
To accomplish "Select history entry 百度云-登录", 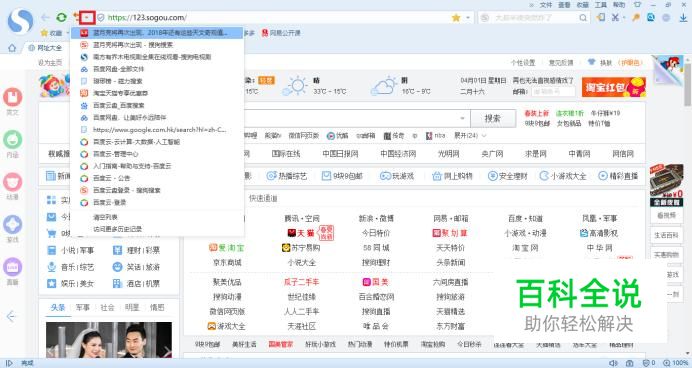I will 157,203.
